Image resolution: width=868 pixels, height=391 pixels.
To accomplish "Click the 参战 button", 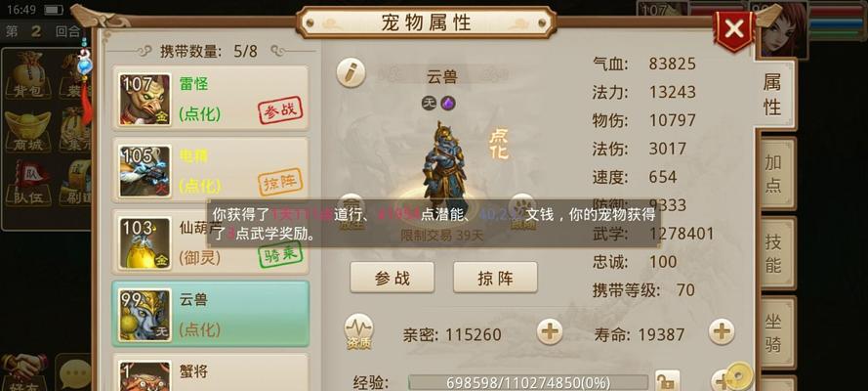I will (x=392, y=278).
